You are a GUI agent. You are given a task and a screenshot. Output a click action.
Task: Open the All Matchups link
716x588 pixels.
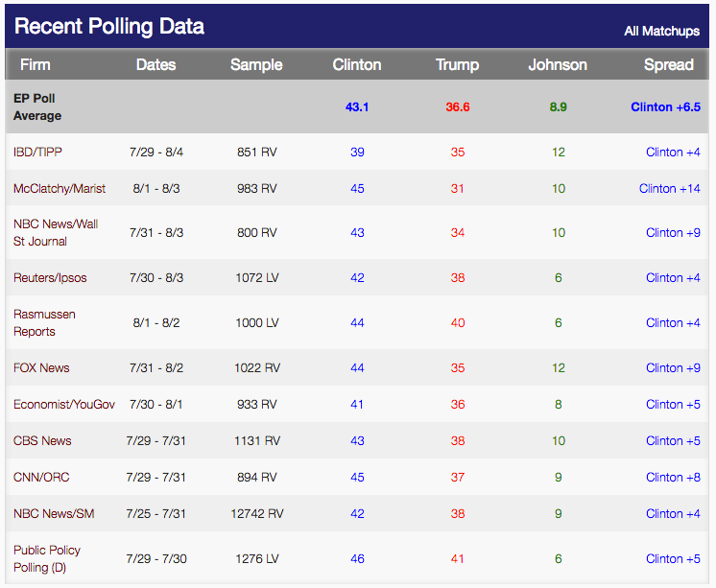(661, 32)
